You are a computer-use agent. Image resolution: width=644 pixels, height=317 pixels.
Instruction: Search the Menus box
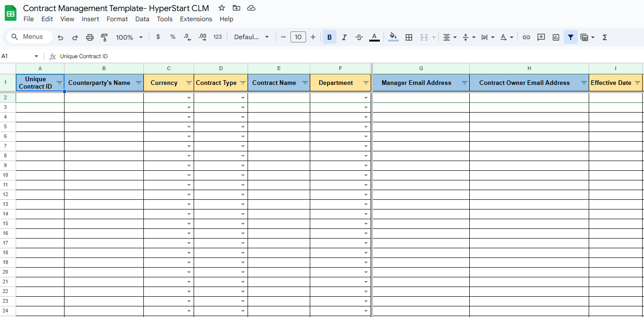(29, 36)
